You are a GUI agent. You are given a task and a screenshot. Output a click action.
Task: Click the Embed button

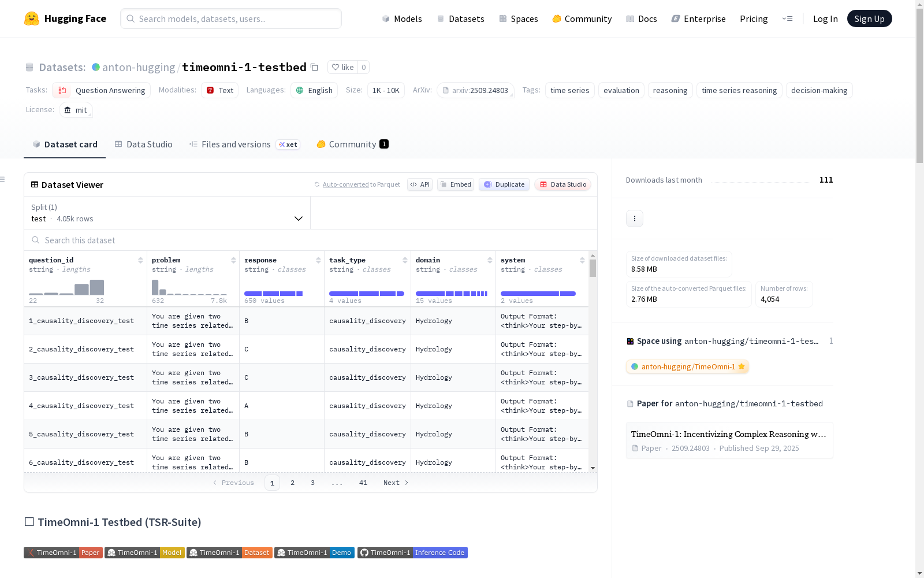(456, 184)
